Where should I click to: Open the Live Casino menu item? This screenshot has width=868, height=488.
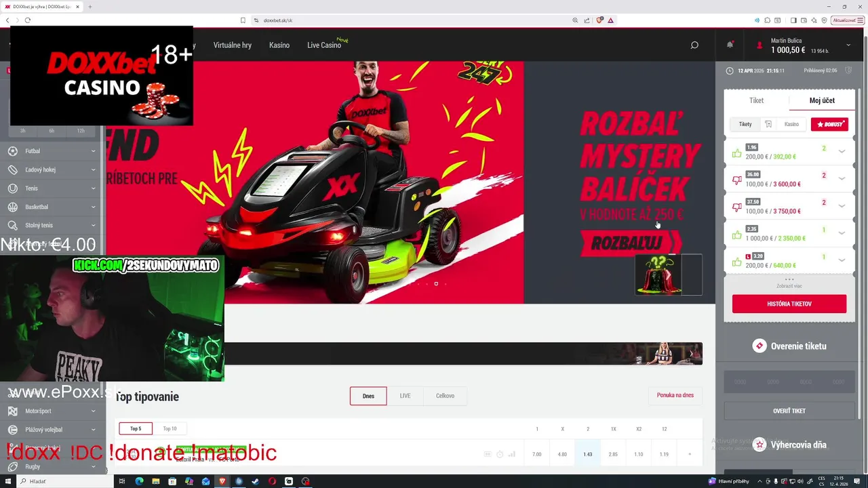pos(324,45)
